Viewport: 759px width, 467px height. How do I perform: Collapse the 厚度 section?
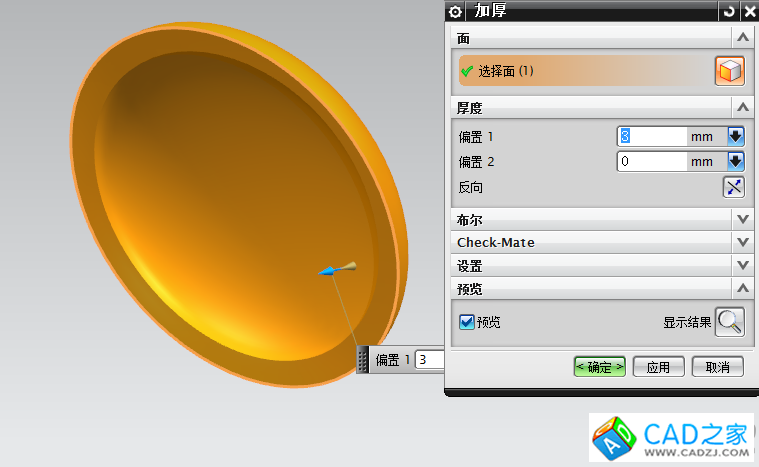point(742,107)
